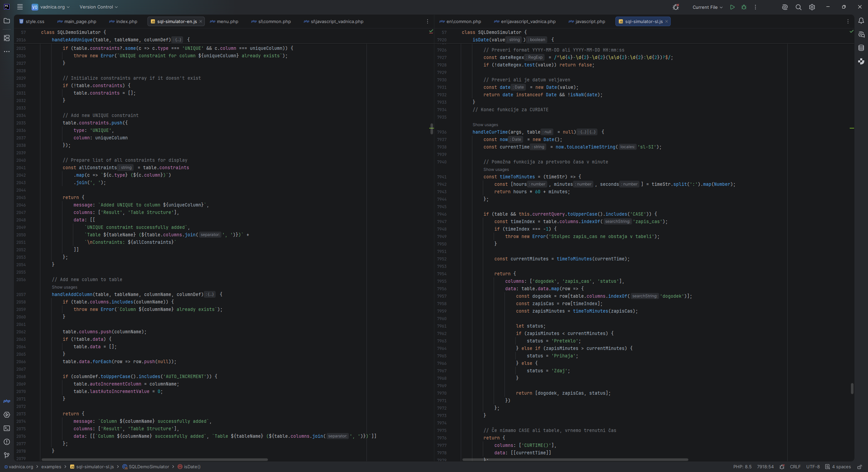Image resolution: width=868 pixels, height=472 pixels.
Task: Switch to main_page.php tab
Action: (77, 21)
